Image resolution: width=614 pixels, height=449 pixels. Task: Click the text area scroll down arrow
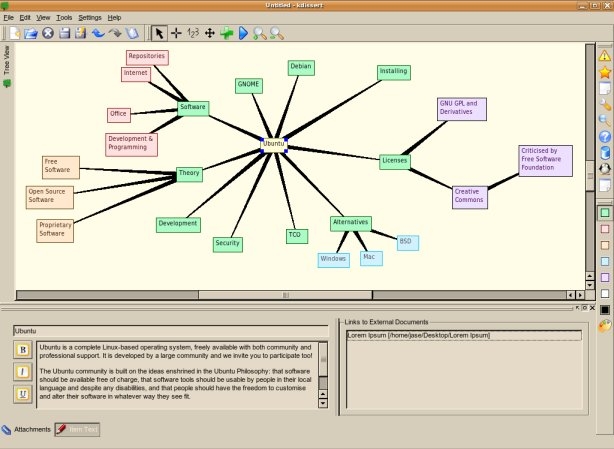tap(323, 403)
